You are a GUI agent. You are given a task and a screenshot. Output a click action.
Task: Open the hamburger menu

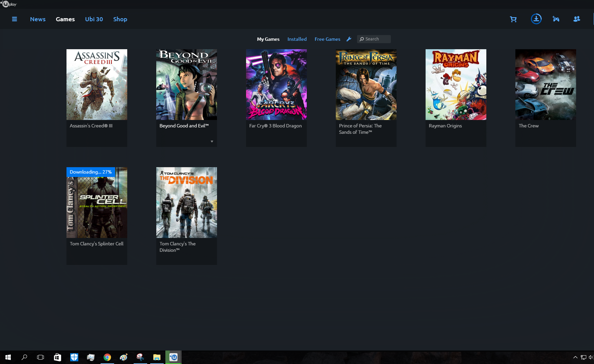(14, 19)
